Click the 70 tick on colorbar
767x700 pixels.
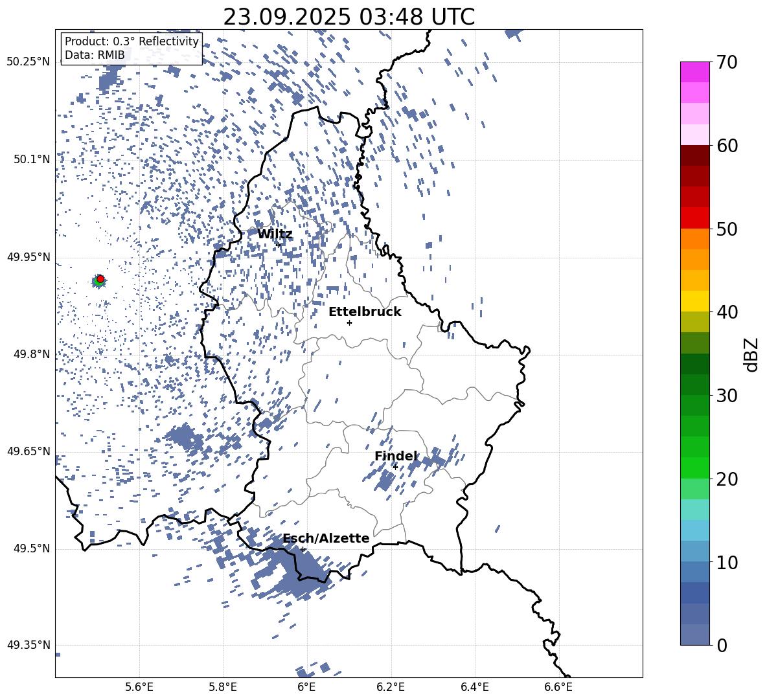[727, 63]
